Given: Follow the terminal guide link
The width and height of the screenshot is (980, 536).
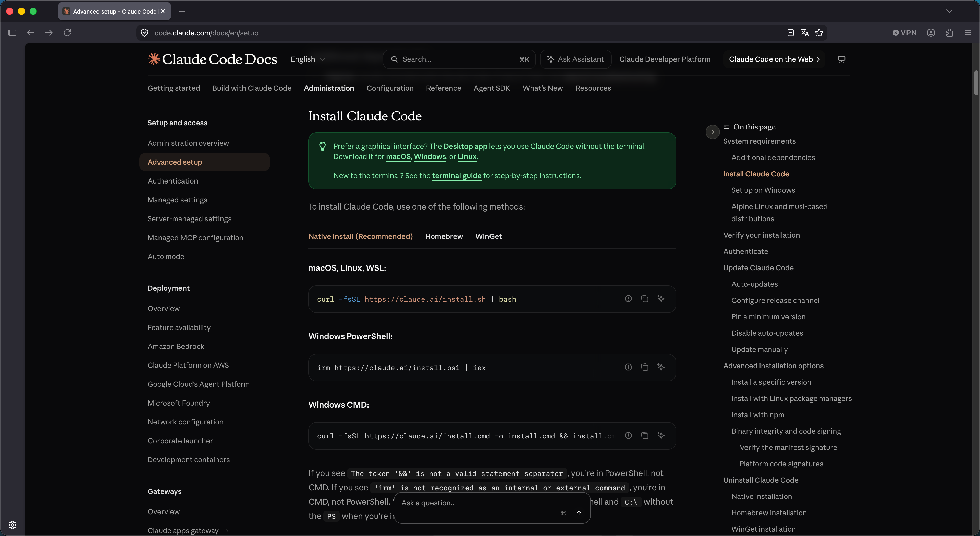Looking at the screenshot, I should click(x=457, y=175).
